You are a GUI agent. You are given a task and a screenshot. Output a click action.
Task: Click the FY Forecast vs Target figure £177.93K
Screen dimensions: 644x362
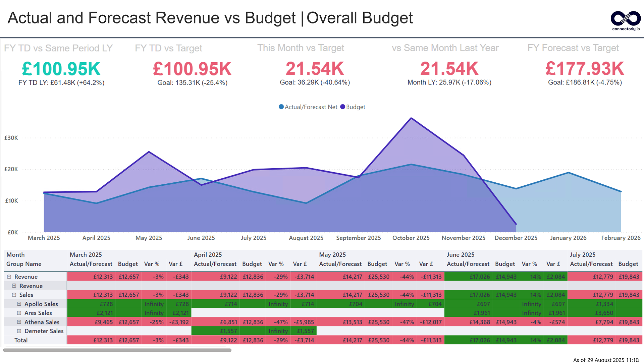click(x=584, y=69)
